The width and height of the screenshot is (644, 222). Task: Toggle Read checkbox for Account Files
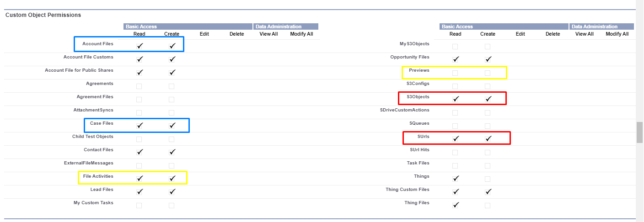point(140,46)
